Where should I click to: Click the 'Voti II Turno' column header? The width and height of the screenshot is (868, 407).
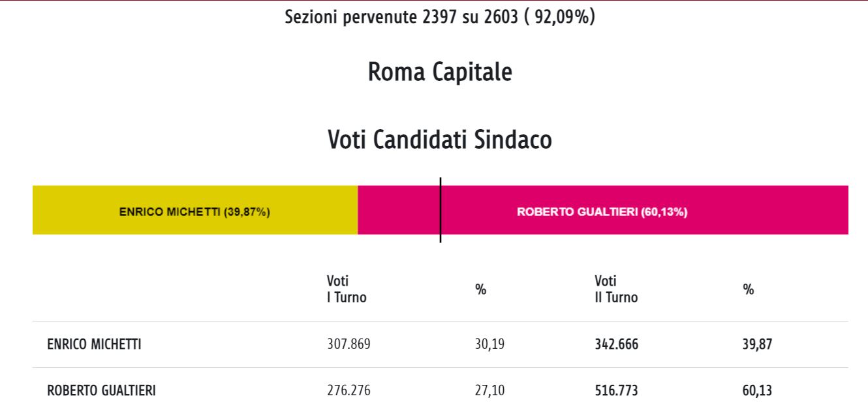[x=616, y=289]
